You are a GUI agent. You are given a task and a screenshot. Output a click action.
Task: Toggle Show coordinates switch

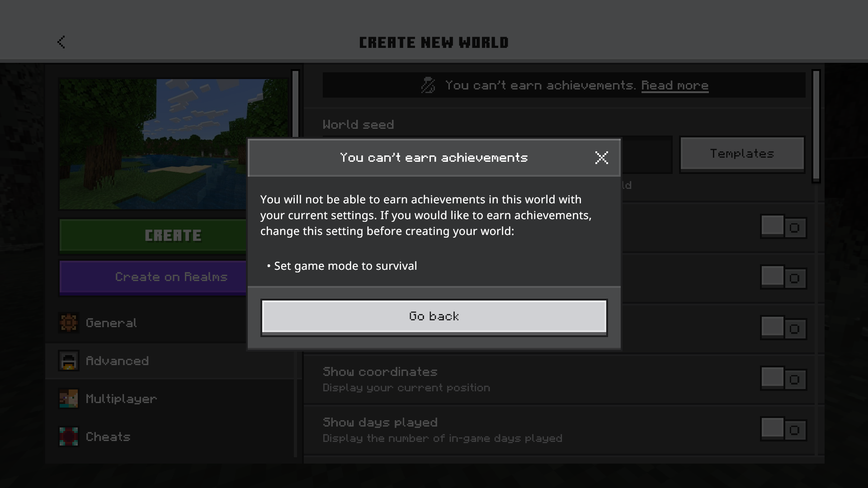coord(783,379)
